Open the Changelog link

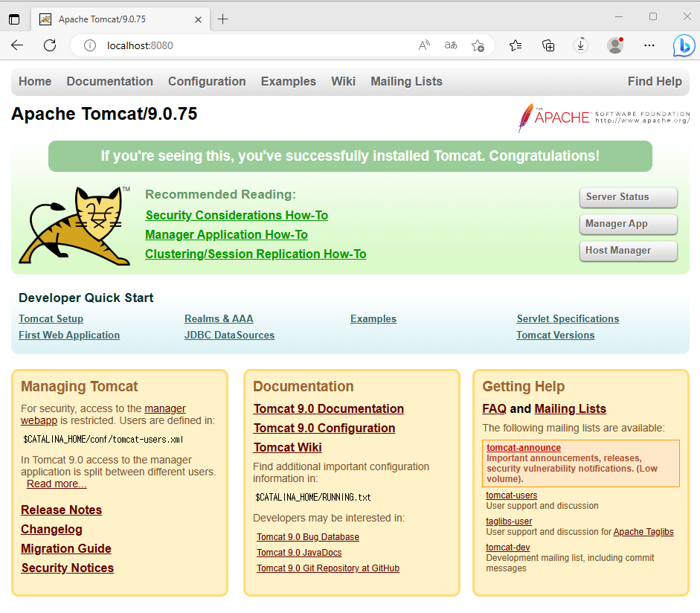(x=52, y=530)
